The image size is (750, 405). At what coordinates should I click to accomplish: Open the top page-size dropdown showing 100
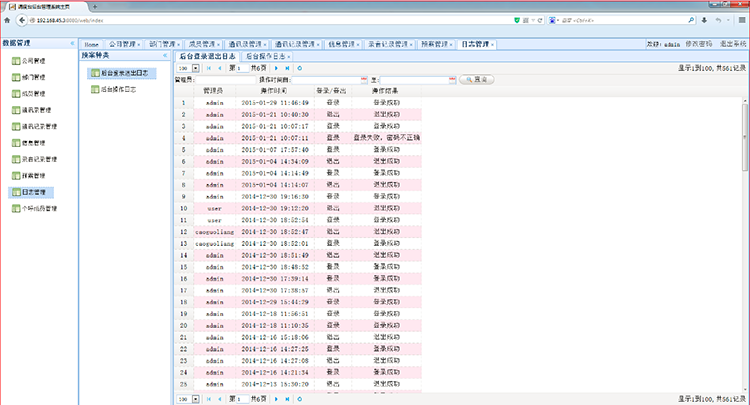click(196, 68)
